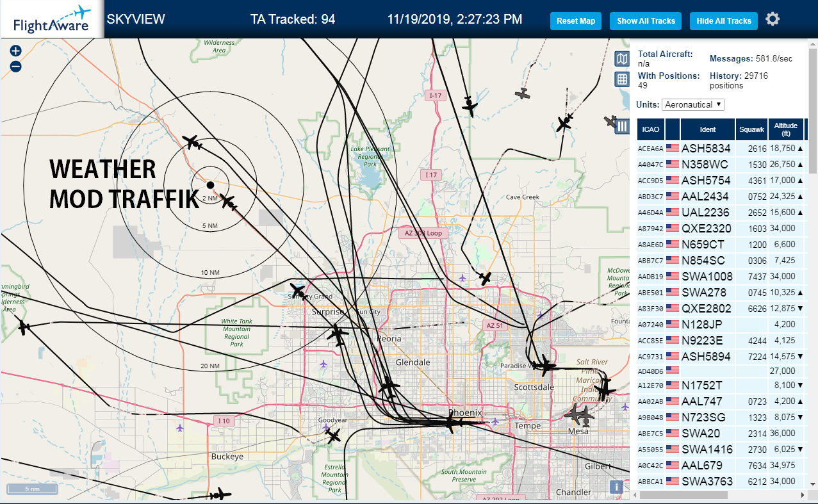The image size is (818, 504).
Task: Select the UAL2236 table row
Action: point(721,212)
